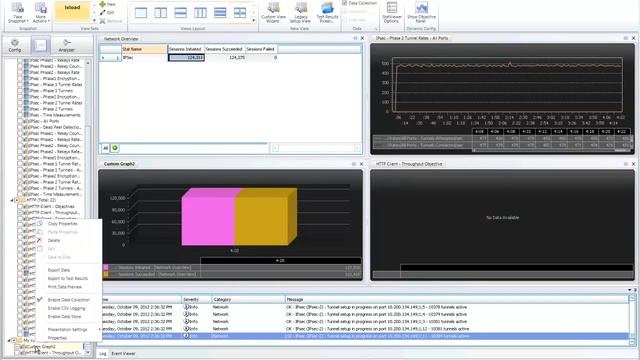The width and height of the screenshot is (640, 360).
Task: Choose Enable CSV Logging
Action: (x=67, y=308)
